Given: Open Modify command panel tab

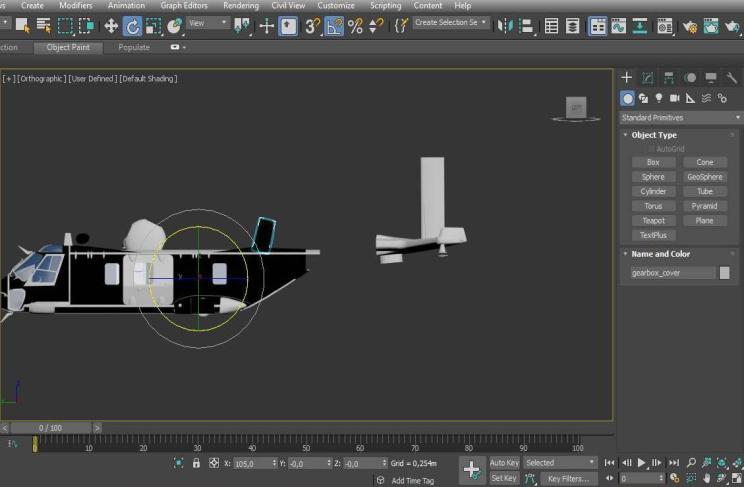Looking at the screenshot, I should (648, 77).
